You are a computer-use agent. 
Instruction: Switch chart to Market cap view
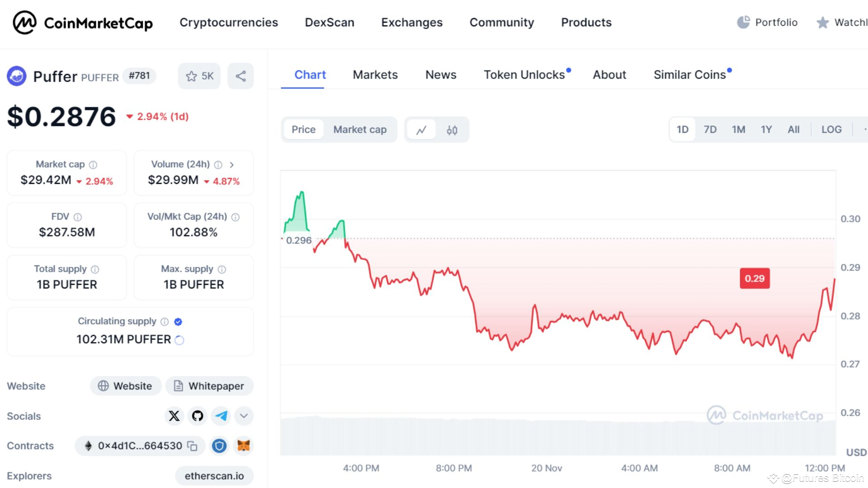tap(360, 129)
